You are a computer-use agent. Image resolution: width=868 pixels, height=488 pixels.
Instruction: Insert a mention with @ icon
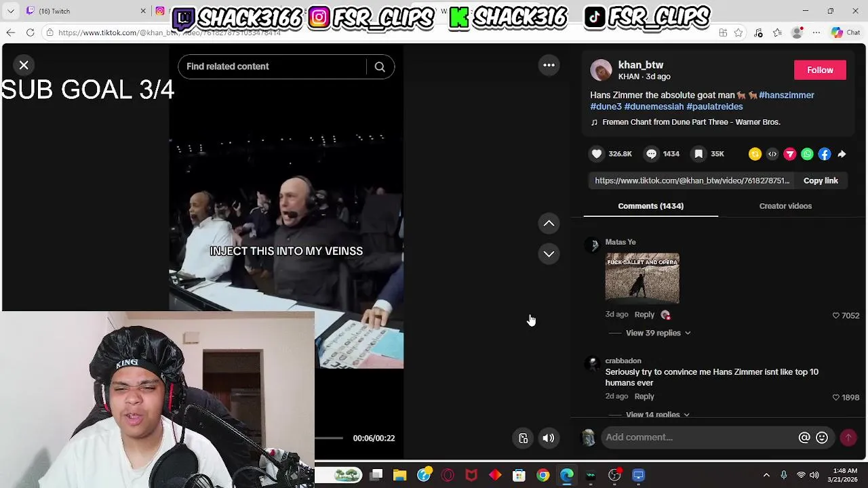point(804,438)
